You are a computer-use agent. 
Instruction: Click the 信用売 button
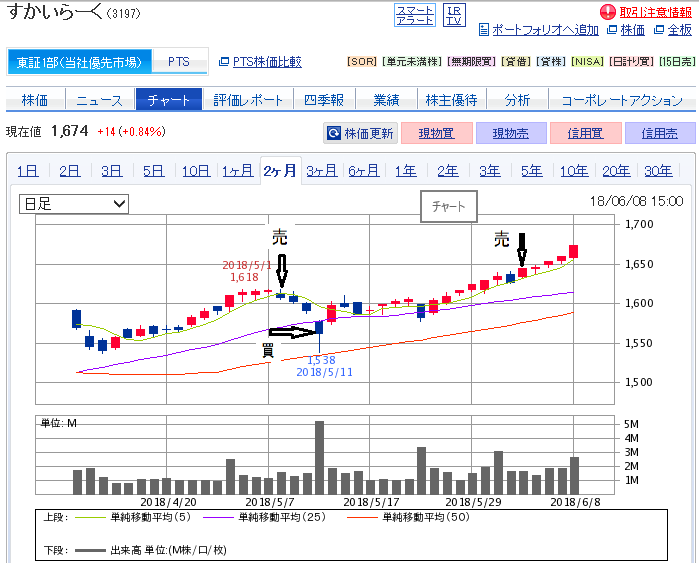660,133
